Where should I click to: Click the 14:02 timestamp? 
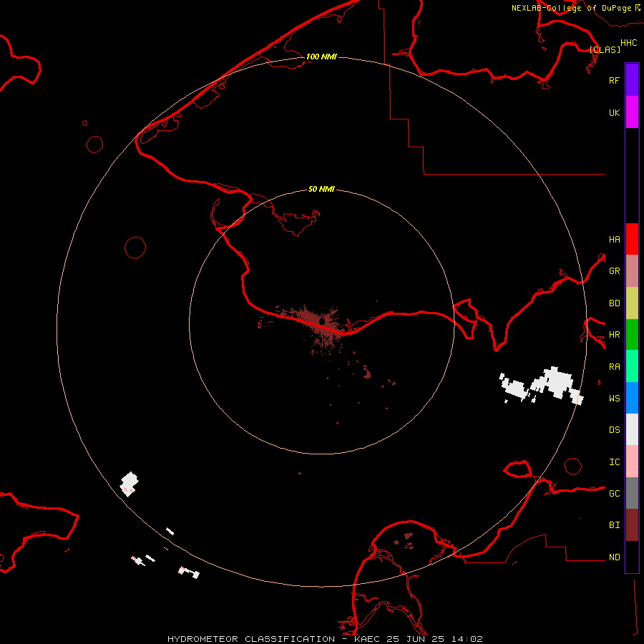467,639
